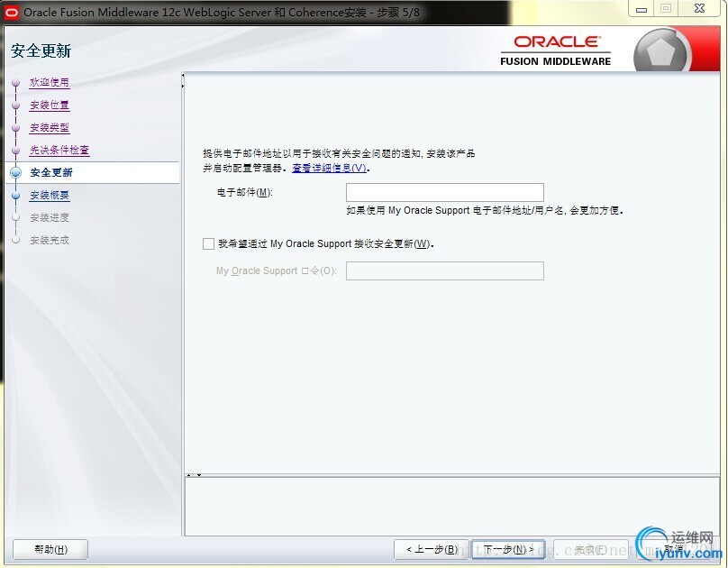
Task: Click the message pane splitter down arrow
Action: coord(199,475)
